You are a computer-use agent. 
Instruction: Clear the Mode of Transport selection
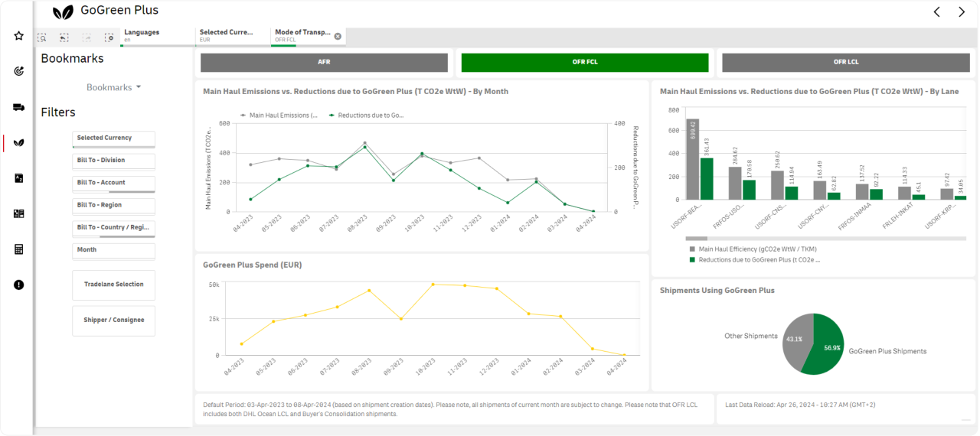(x=338, y=36)
